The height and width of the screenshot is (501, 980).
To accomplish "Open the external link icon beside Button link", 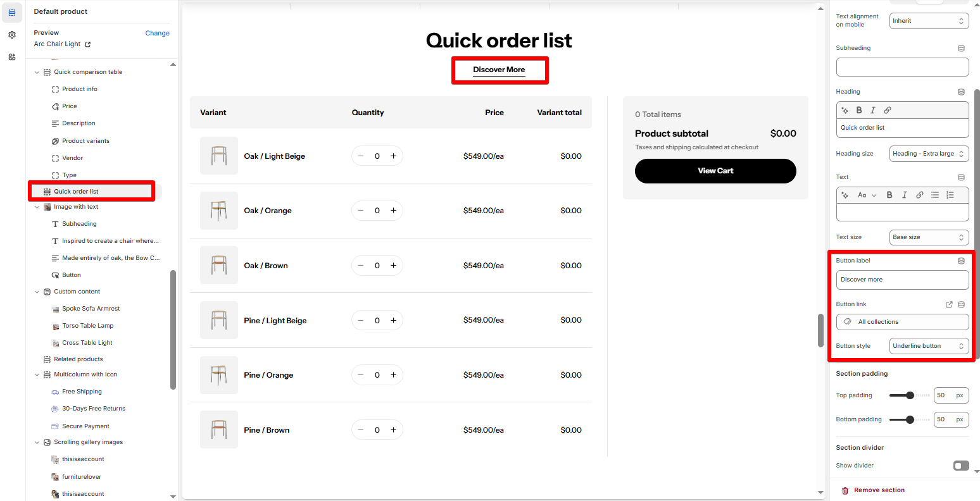I will [x=949, y=304].
